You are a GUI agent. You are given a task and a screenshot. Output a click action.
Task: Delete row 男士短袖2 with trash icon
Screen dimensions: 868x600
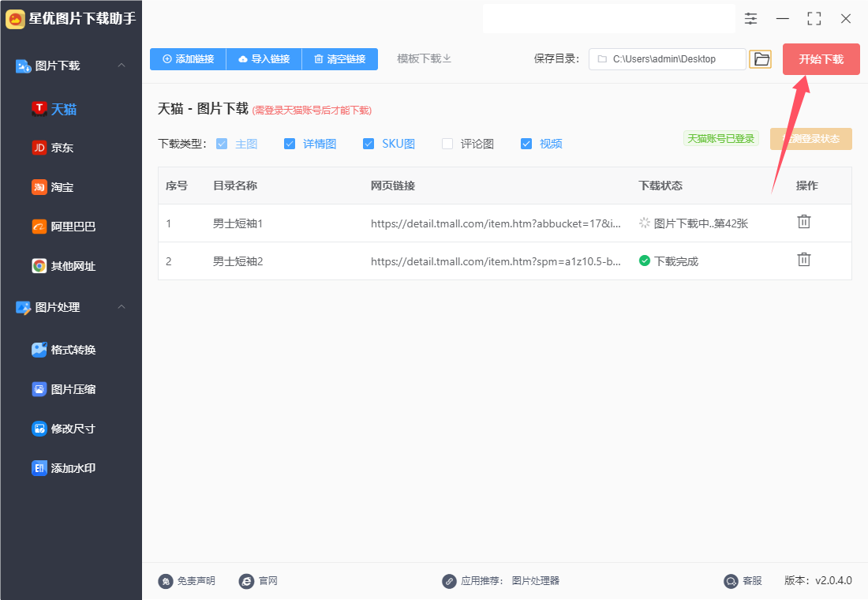(804, 259)
